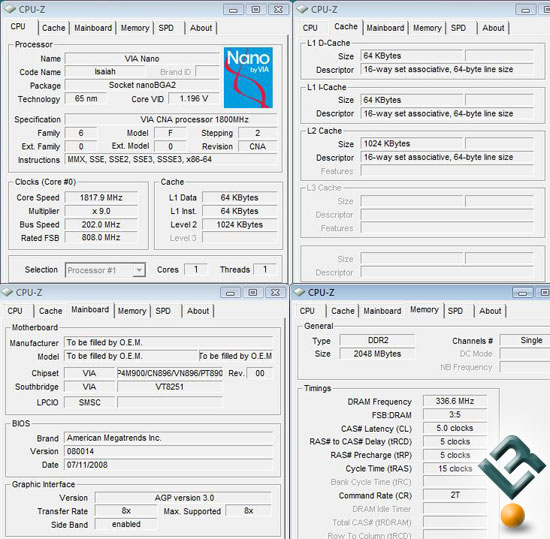550x539 pixels.
Task: Click the 'VIA Nano' processor name field
Action: (142, 59)
